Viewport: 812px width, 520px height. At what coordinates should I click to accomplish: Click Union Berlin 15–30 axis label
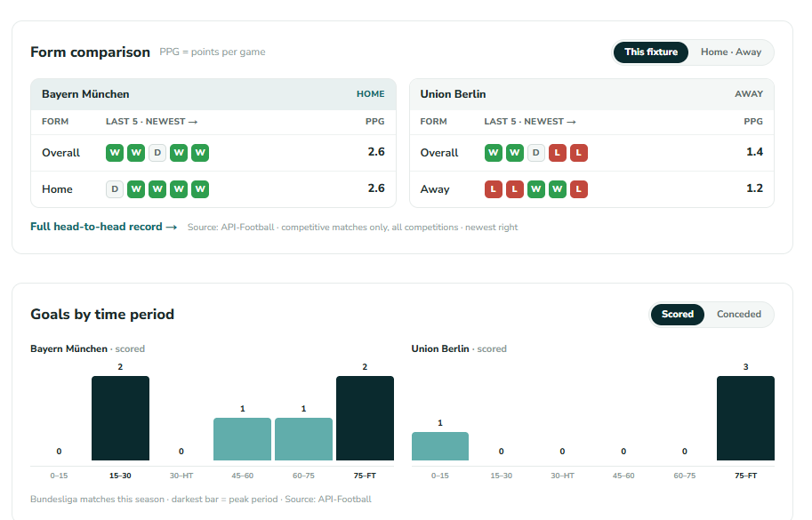click(502, 476)
